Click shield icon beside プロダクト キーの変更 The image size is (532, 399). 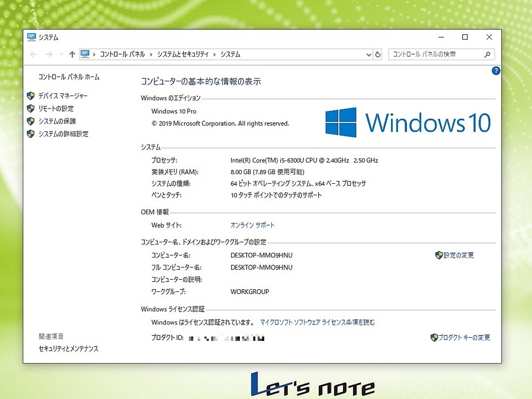tap(434, 338)
